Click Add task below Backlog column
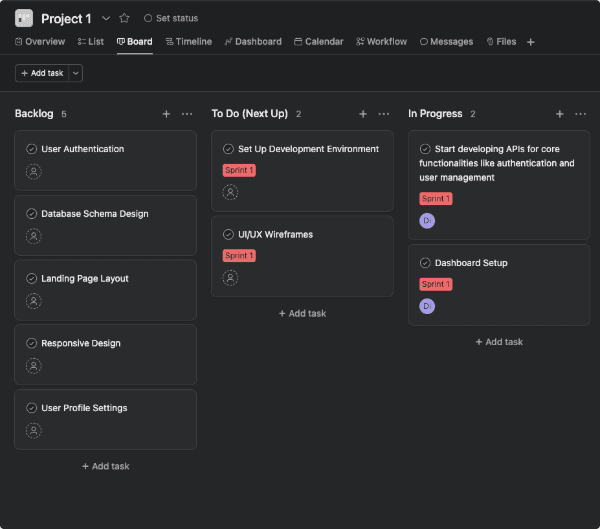The image size is (600, 529). click(106, 466)
